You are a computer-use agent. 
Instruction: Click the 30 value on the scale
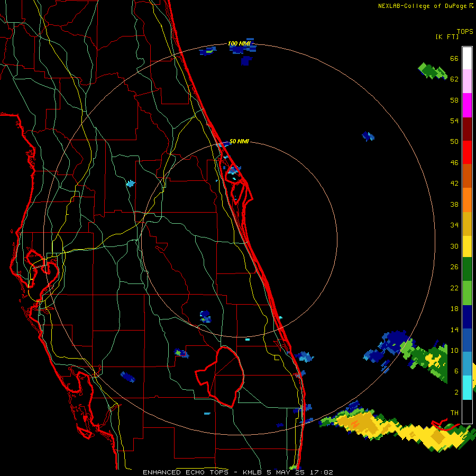pos(454,246)
